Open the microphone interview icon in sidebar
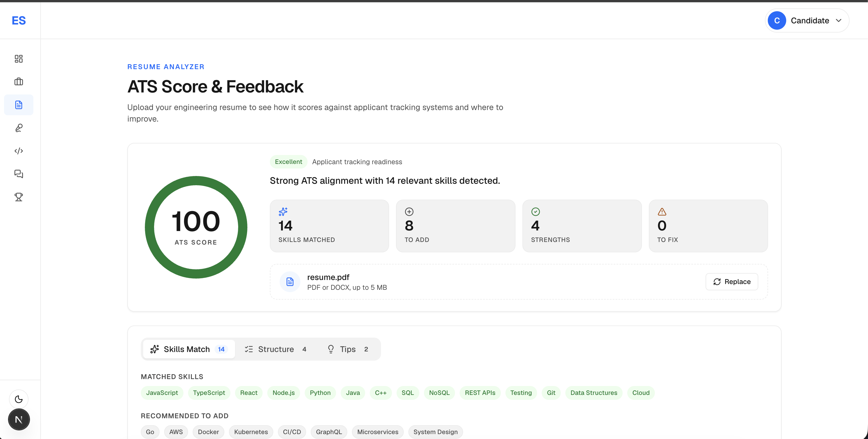This screenshot has width=868, height=439. [x=19, y=128]
